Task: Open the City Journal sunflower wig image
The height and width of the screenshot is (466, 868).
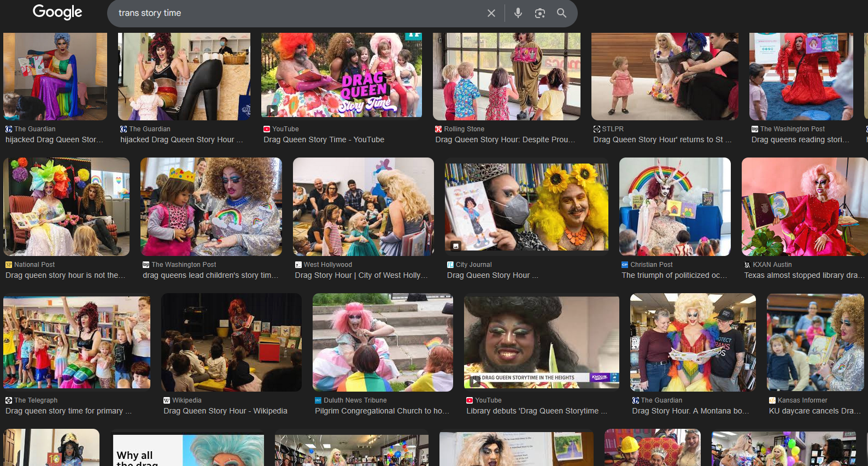Action: pos(526,207)
